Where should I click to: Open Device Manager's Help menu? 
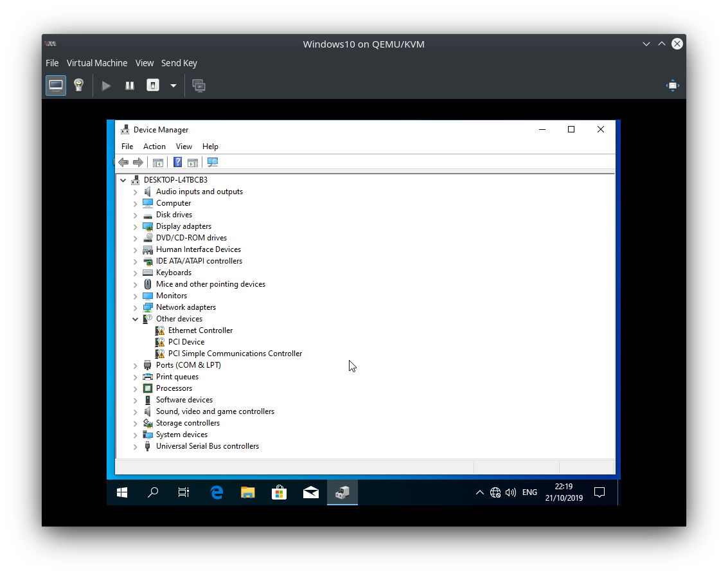[210, 147]
